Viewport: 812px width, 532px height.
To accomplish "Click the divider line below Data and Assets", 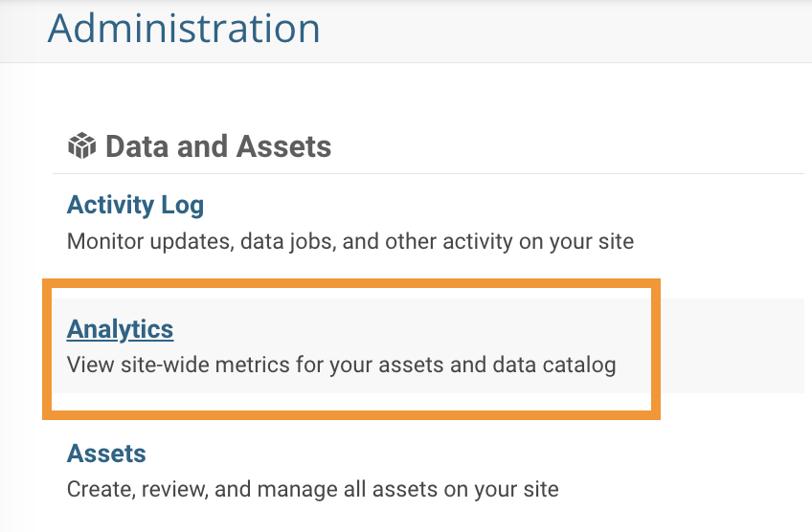I will [428, 173].
